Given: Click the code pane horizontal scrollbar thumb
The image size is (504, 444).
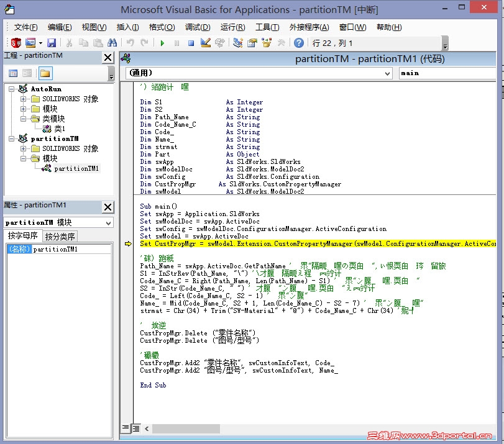Looking at the screenshot, I should 186,428.
